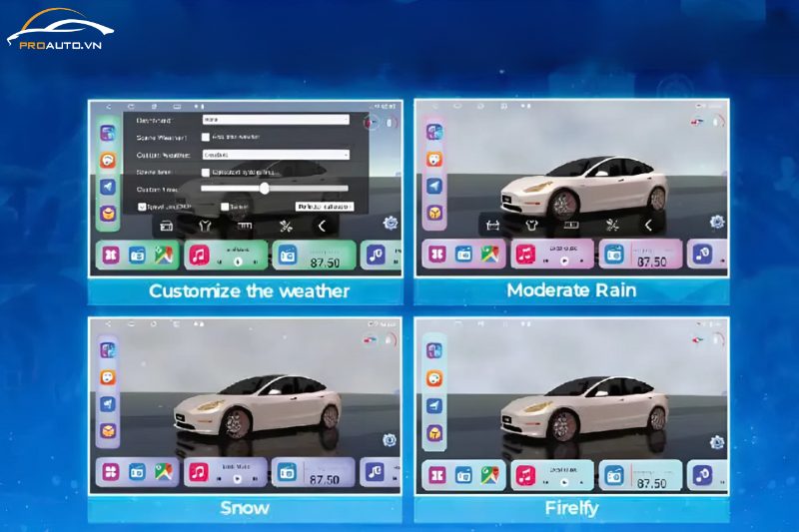
Task: Tap the settings gear in Moderate Rain screen
Action: point(717,222)
